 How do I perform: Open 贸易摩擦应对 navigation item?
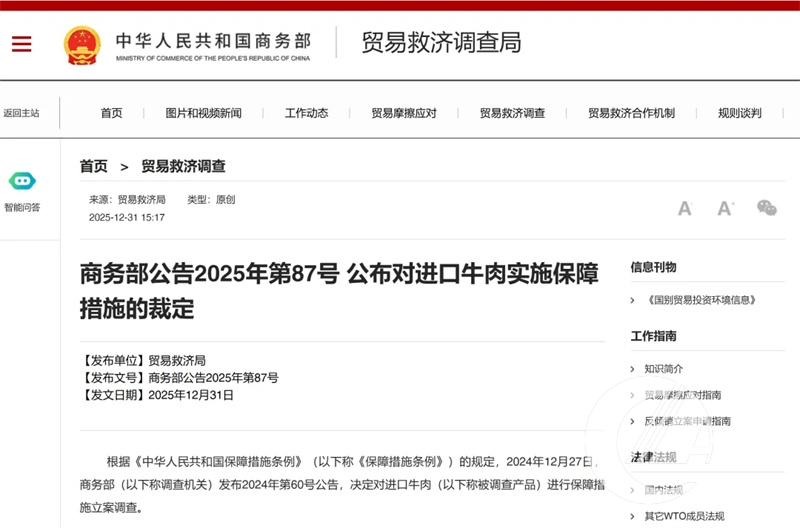404,113
